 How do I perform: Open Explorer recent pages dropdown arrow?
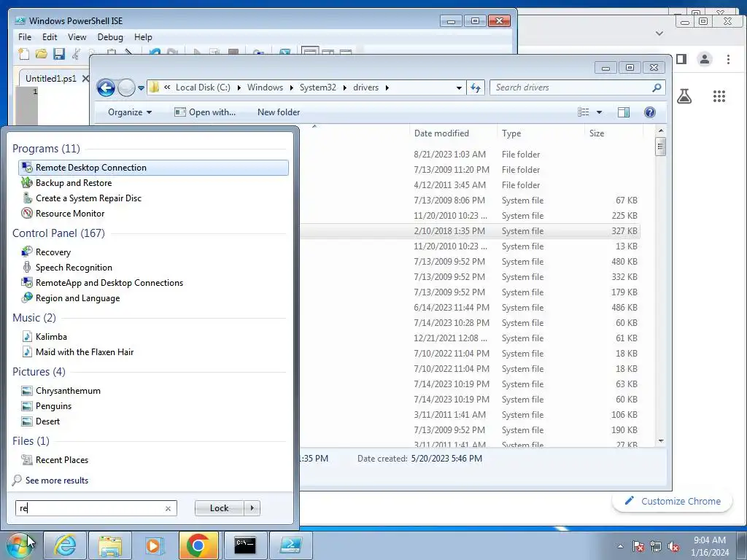[x=141, y=88]
